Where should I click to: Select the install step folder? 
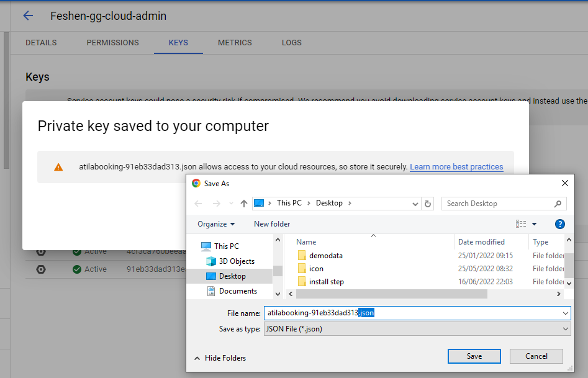[326, 282]
